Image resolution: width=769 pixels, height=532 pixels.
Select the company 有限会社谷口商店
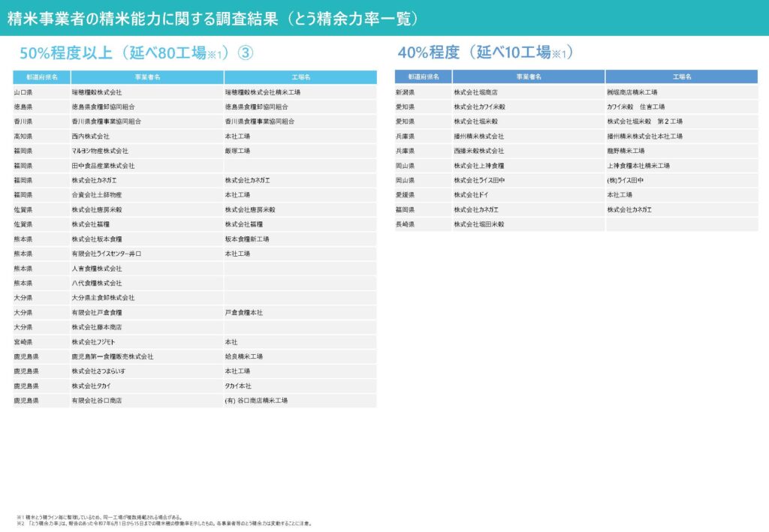click(97, 401)
